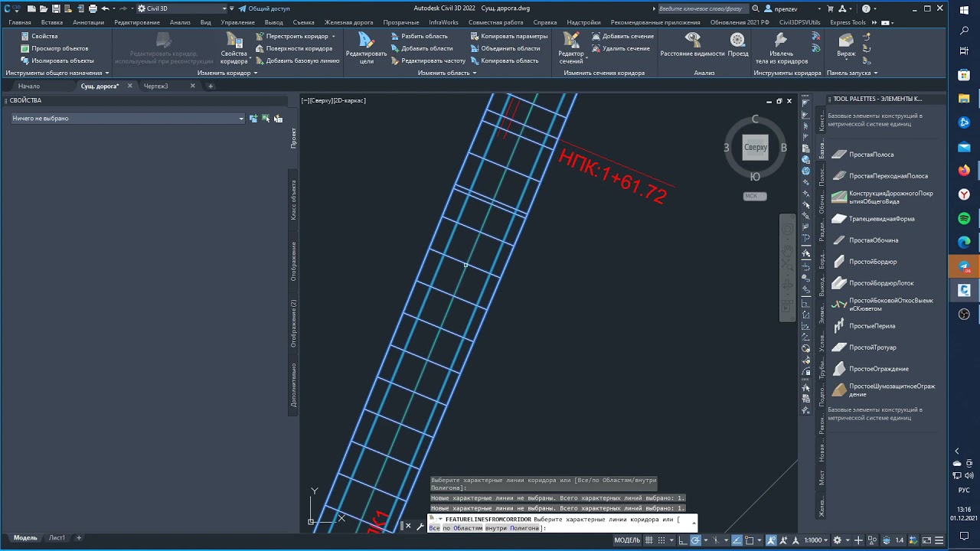
Task: Start the Проезд drive tool
Action: click(x=738, y=44)
